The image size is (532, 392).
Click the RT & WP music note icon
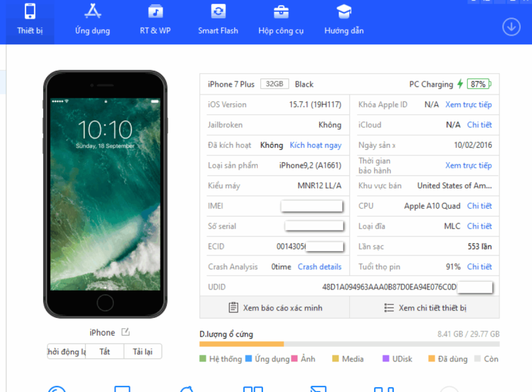(155, 11)
